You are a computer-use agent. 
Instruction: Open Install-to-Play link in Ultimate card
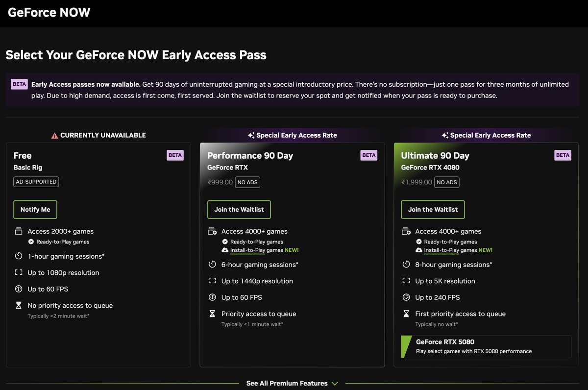441,250
